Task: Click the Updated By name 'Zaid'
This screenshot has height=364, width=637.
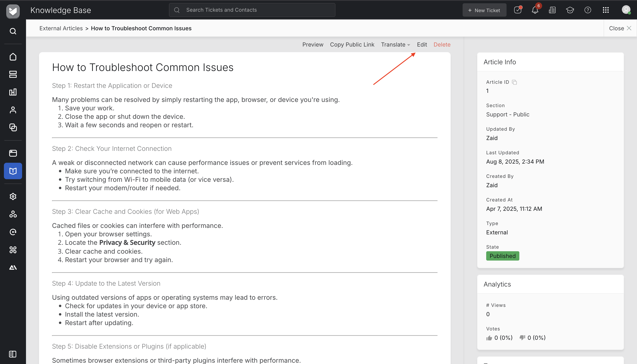Action: (x=492, y=138)
